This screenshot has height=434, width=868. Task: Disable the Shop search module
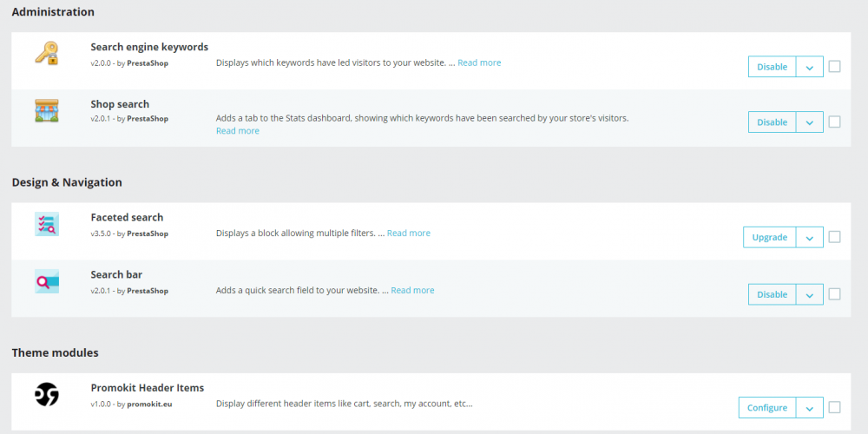(773, 122)
